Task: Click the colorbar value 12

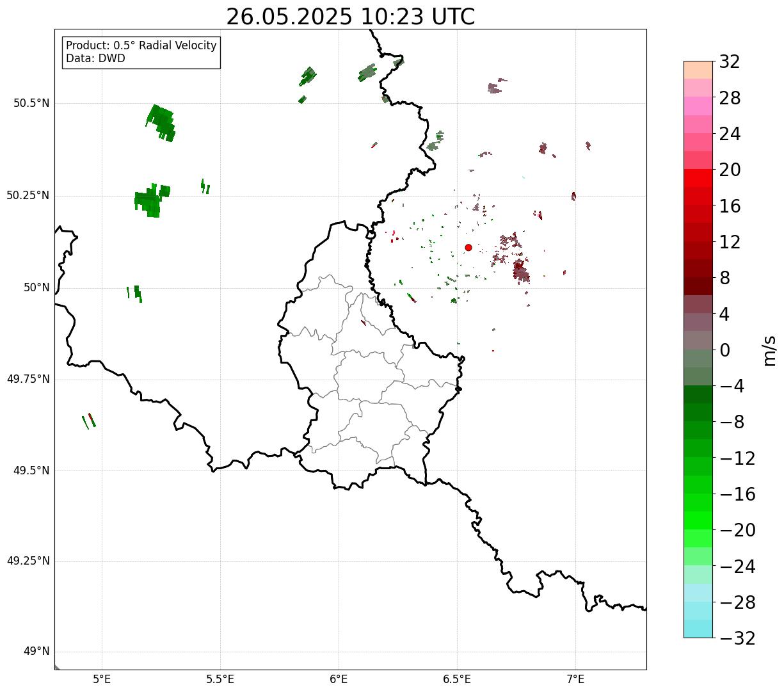Action: (730, 242)
